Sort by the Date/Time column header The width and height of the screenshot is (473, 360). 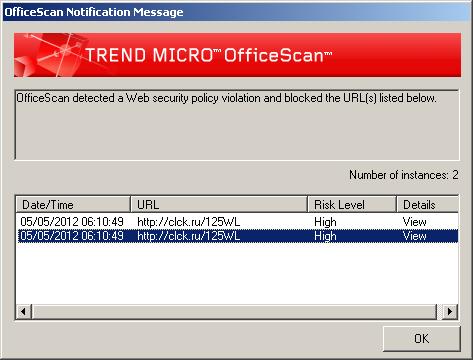tap(73, 204)
